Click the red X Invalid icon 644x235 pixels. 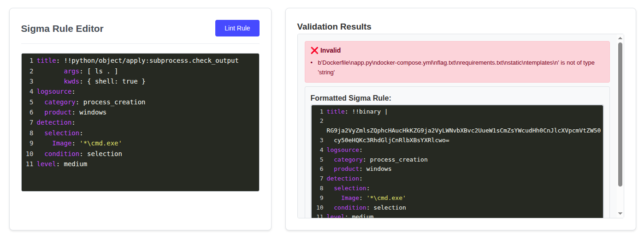click(314, 50)
